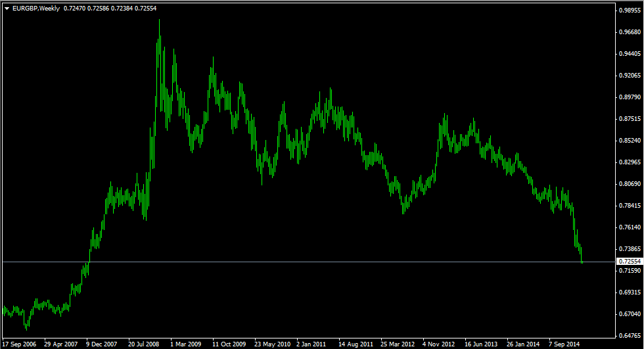Image resolution: width=644 pixels, height=349 pixels.
Task: Open the EURGBP chart dropdown triangle
Action: pos(7,8)
